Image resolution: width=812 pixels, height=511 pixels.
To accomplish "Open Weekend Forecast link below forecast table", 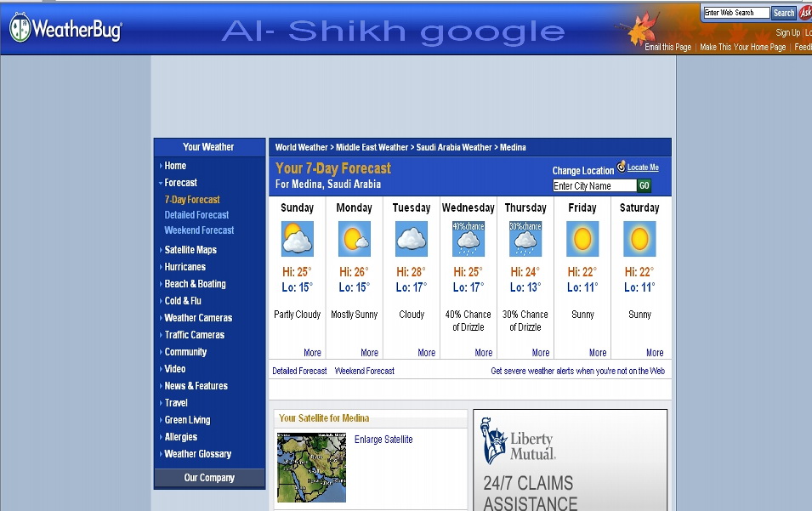I will click(x=365, y=371).
